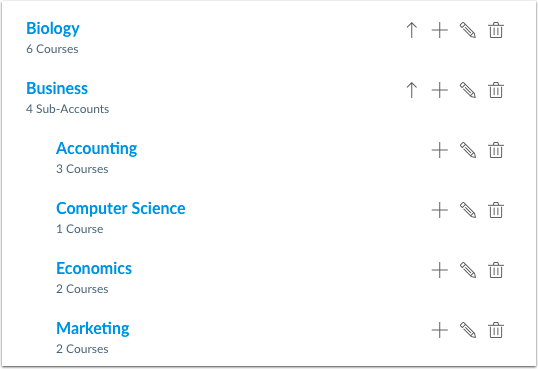Open the Marketing sub-account link
This screenshot has width=538, height=369.
[x=93, y=329]
